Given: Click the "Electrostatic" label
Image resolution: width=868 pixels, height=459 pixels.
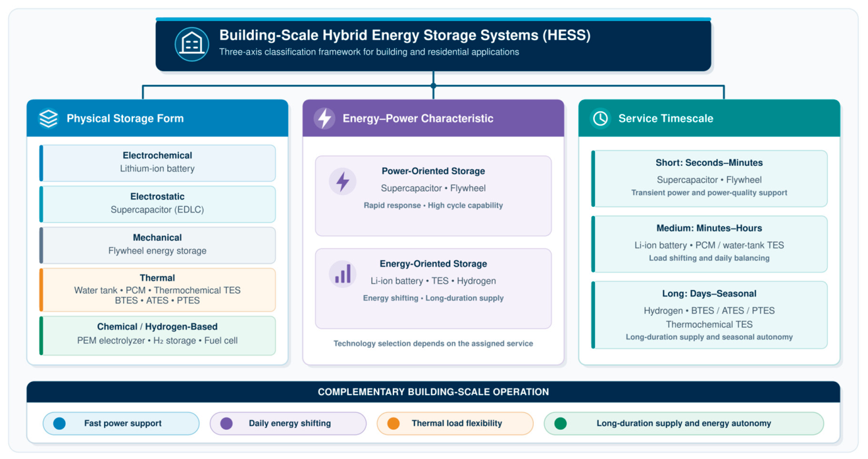Looking at the screenshot, I should (x=157, y=196).
